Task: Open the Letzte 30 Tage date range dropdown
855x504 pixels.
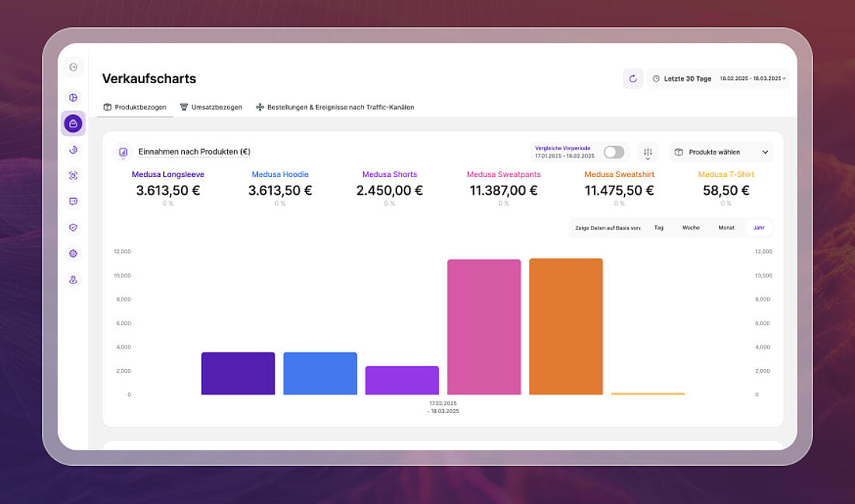Action: click(x=719, y=78)
